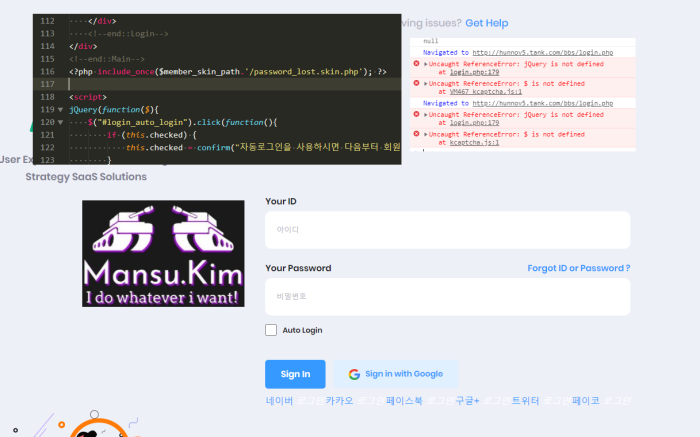Click the #login_auto_login selector code line
The width and height of the screenshot is (700, 437).
point(183,122)
